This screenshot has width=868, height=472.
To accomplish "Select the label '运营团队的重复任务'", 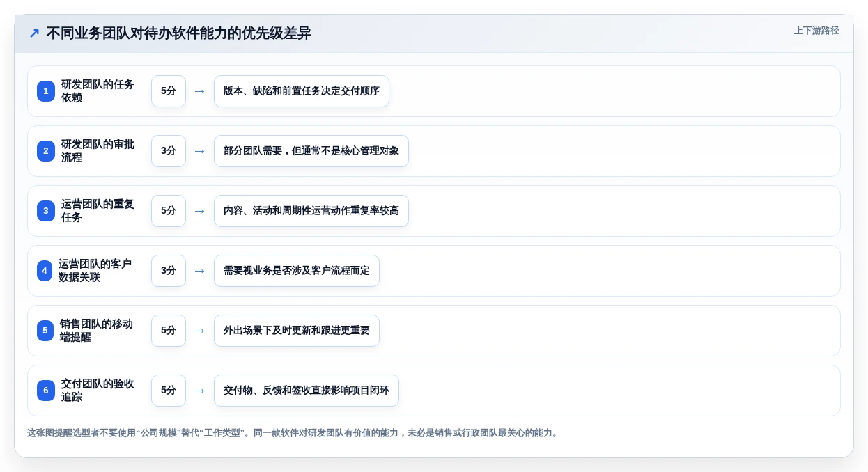I will pos(98,211).
